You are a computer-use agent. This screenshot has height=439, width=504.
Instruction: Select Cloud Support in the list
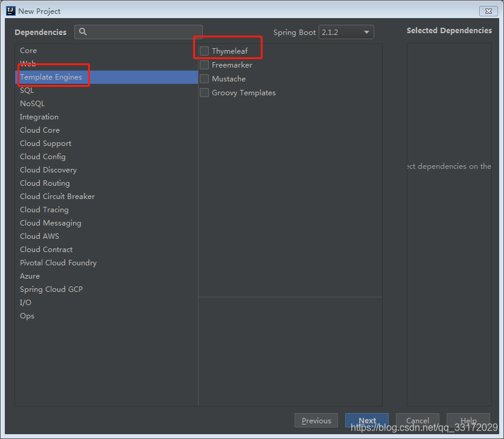pos(106,144)
